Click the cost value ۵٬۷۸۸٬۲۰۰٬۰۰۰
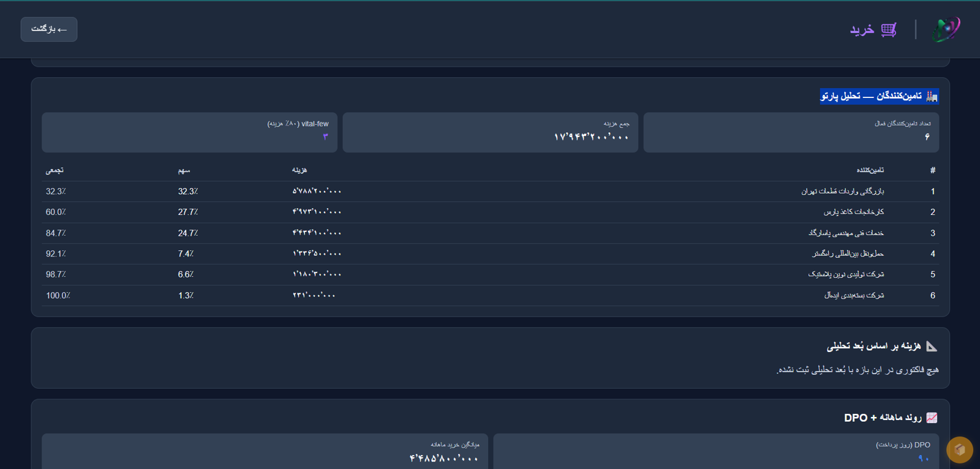Viewport: 980px width, 469px height. tap(317, 192)
